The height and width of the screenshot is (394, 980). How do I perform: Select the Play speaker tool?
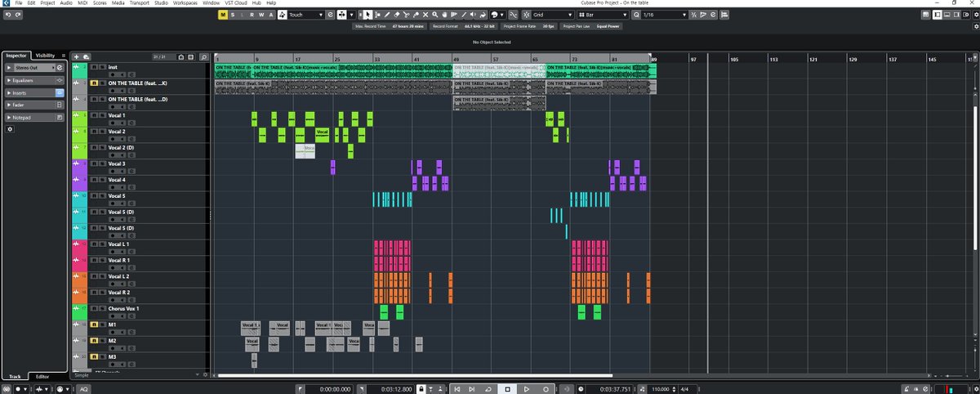click(x=473, y=15)
